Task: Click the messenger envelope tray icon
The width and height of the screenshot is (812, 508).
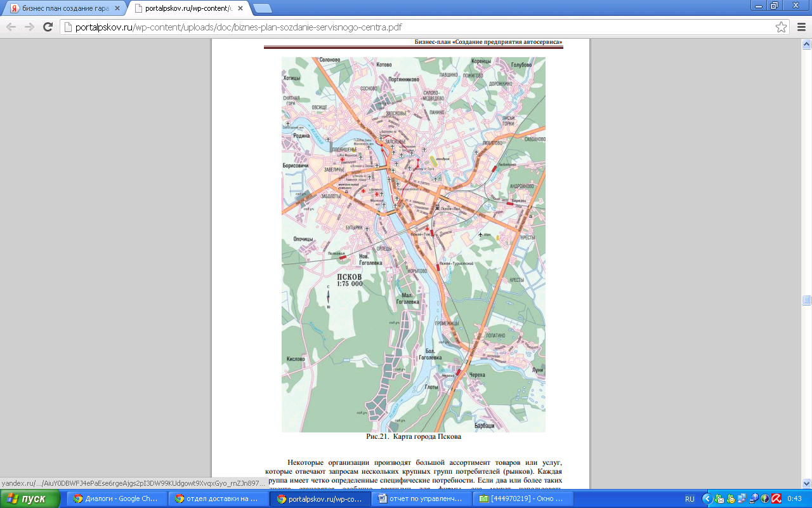Action: click(719, 499)
